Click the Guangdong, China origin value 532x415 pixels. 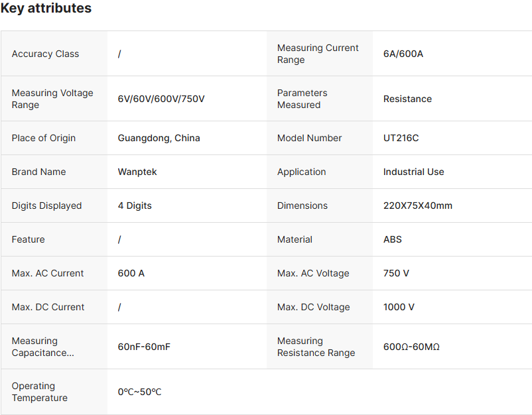[159, 138]
